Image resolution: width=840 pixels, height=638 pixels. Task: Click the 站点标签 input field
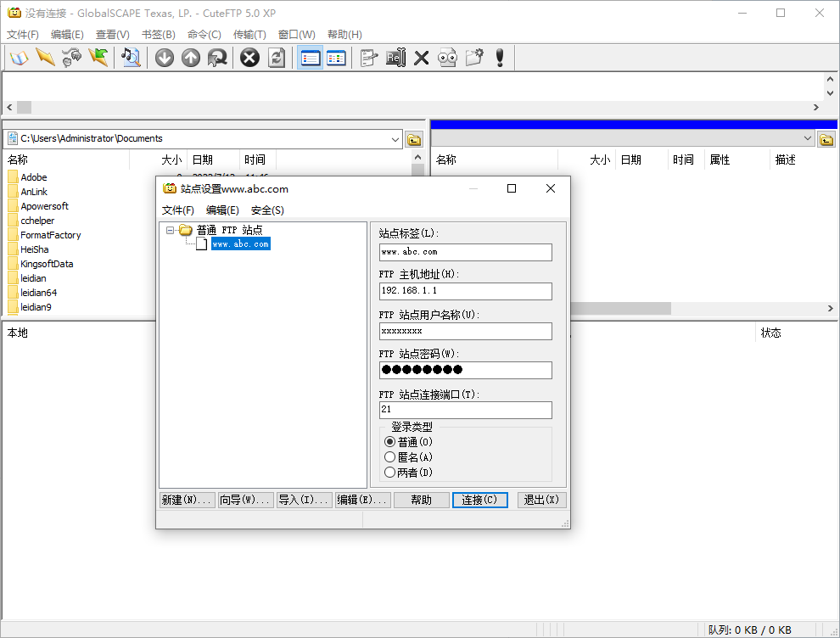466,252
